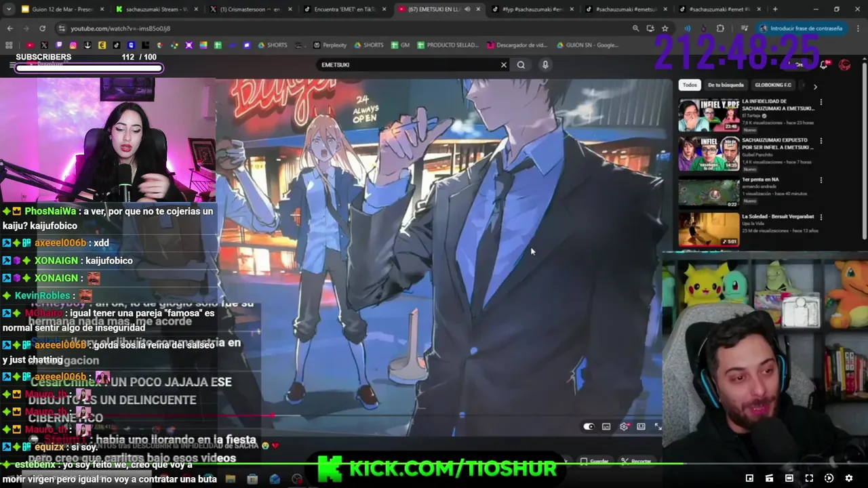Open options menu for LA INFIDELIDAD video

(821, 102)
